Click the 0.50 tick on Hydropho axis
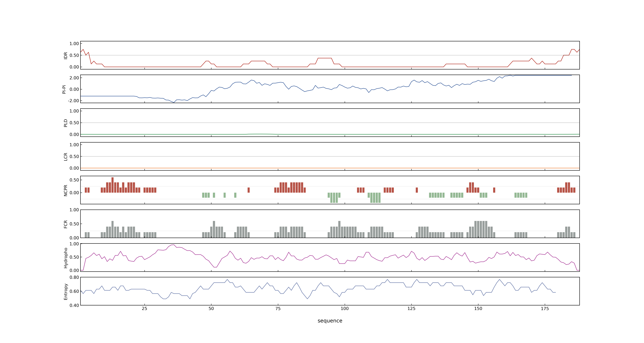This screenshot has height=343, width=644. 74,257
